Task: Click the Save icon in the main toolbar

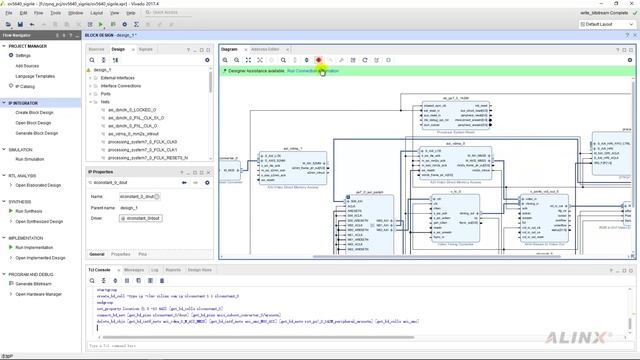Action: click(20, 24)
